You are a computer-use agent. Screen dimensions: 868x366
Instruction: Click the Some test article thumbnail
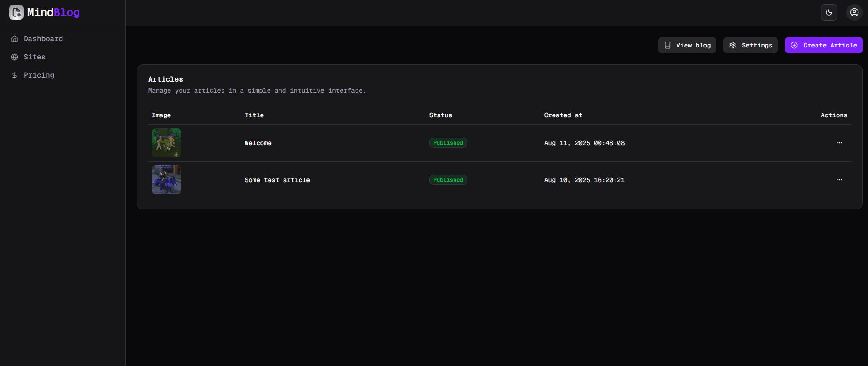(166, 180)
